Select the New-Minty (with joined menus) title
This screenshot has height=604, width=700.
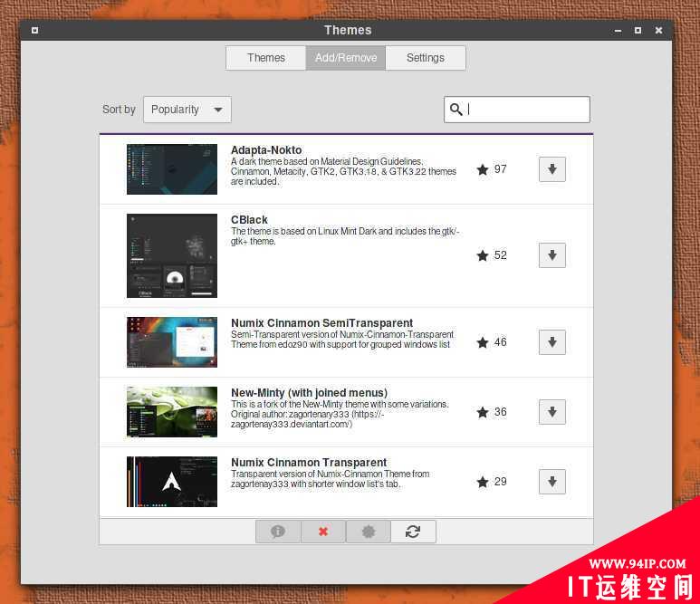[x=309, y=393]
